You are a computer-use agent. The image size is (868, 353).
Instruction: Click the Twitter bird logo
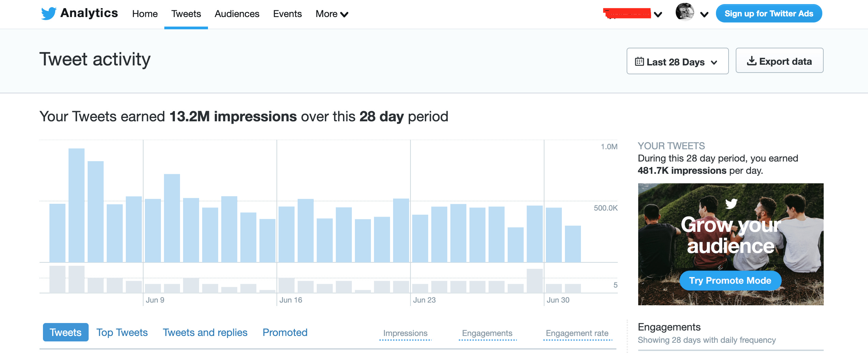(48, 13)
